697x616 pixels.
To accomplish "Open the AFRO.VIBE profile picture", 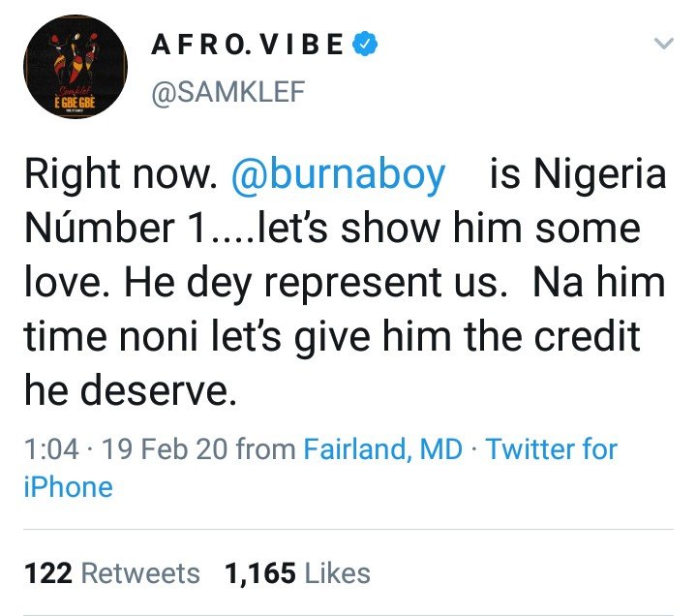I will pos(76,70).
